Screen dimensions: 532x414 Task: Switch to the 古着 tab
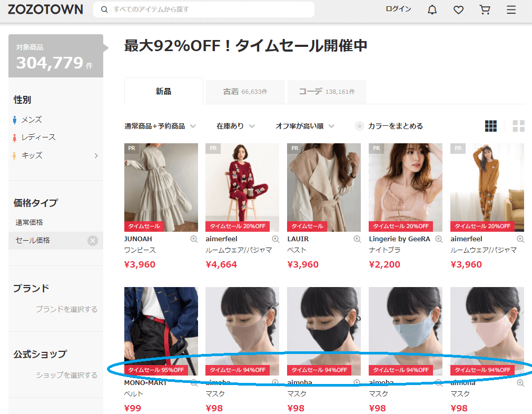tap(245, 92)
